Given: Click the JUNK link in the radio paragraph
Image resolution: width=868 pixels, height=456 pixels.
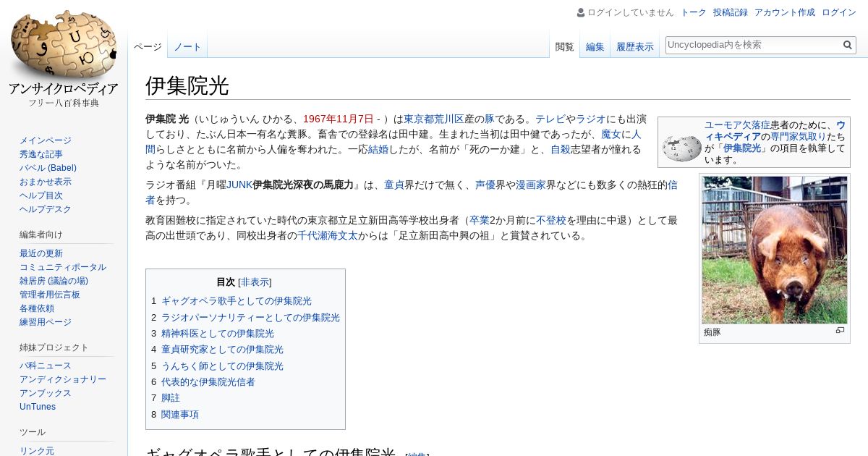Looking at the screenshot, I should tap(239, 185).
